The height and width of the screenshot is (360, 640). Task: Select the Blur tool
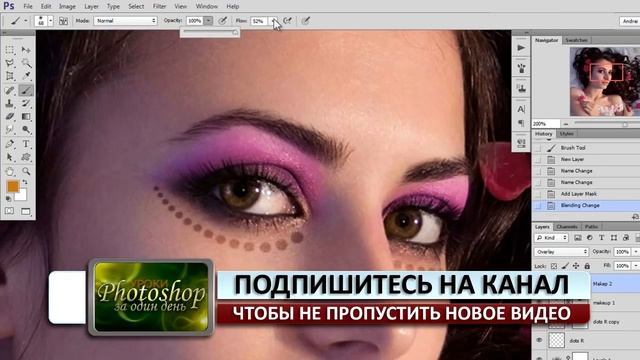[9, 130]
